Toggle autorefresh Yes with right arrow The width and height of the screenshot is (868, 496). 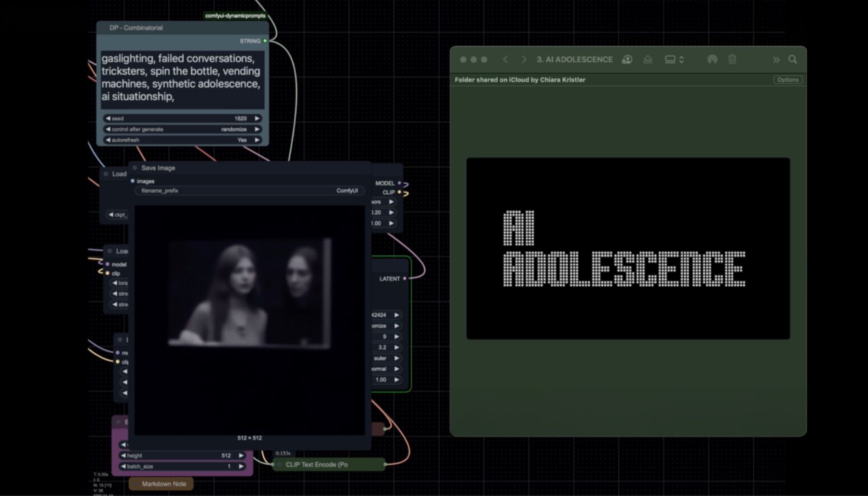[257, 140]
